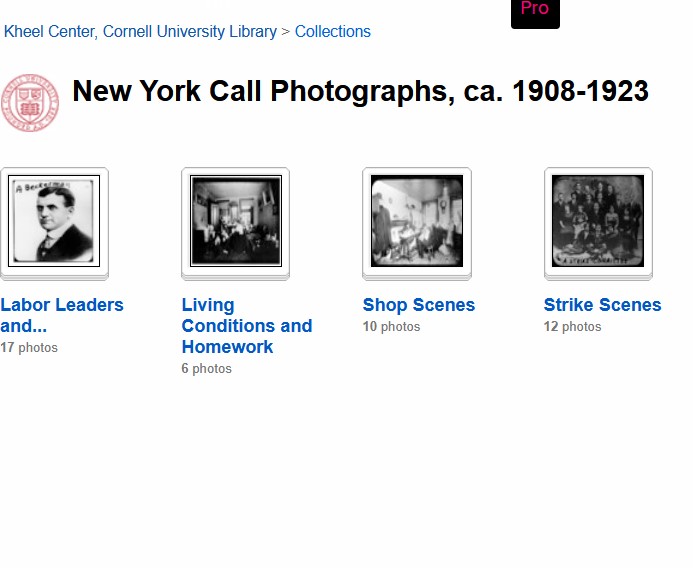Click the A Beckerman caption in the portrait
This screenshot has height=568, width=693.
[x=42, y=187]
